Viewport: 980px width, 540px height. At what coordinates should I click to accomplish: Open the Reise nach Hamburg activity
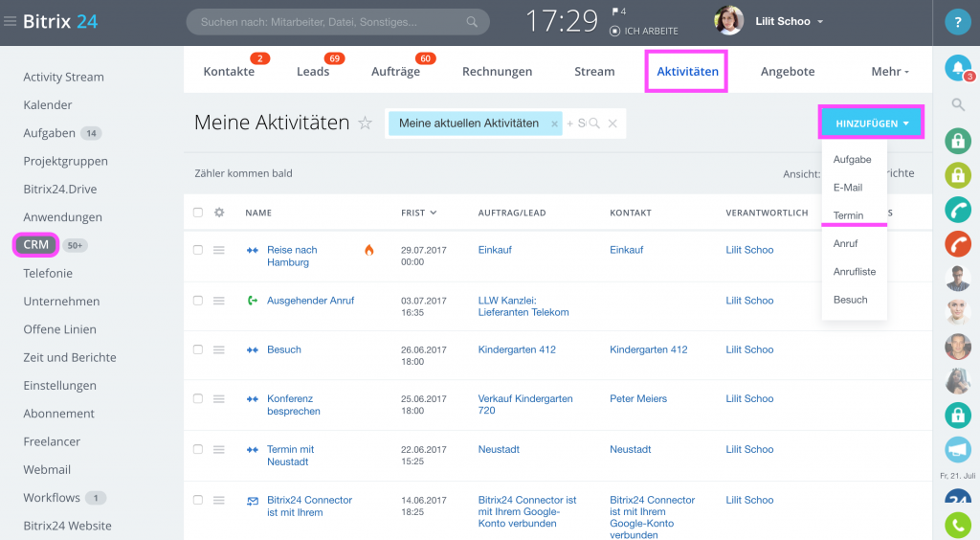pos(292,257)
